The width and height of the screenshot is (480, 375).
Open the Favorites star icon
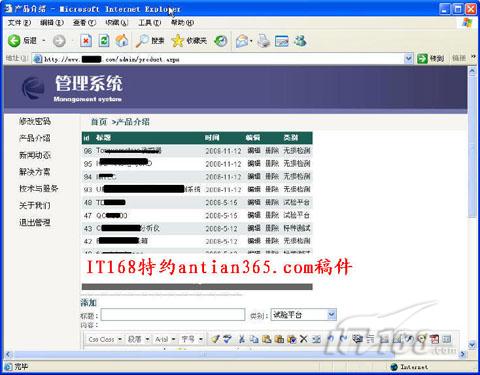point(177,41)
